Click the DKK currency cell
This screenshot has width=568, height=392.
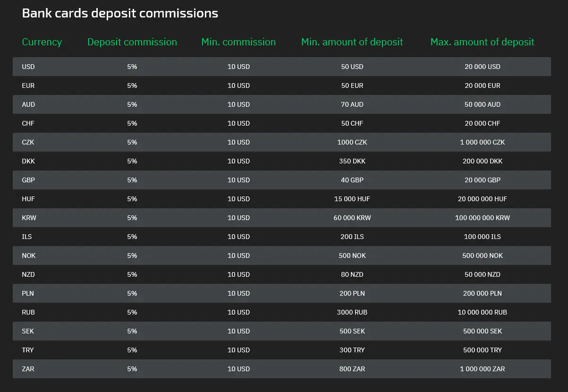coord(28,161)
